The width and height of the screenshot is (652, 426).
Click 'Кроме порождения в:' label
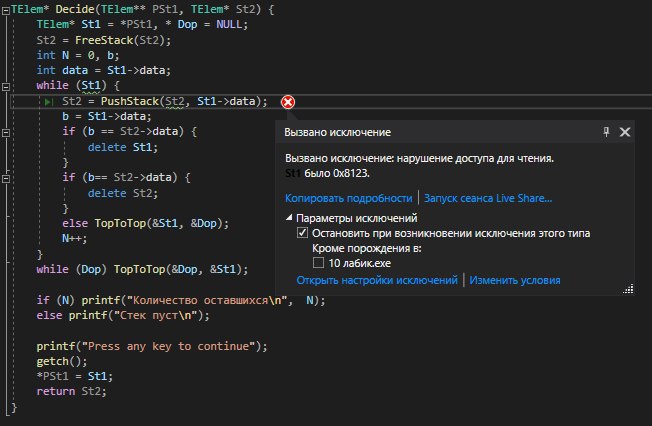coord(367,248)
